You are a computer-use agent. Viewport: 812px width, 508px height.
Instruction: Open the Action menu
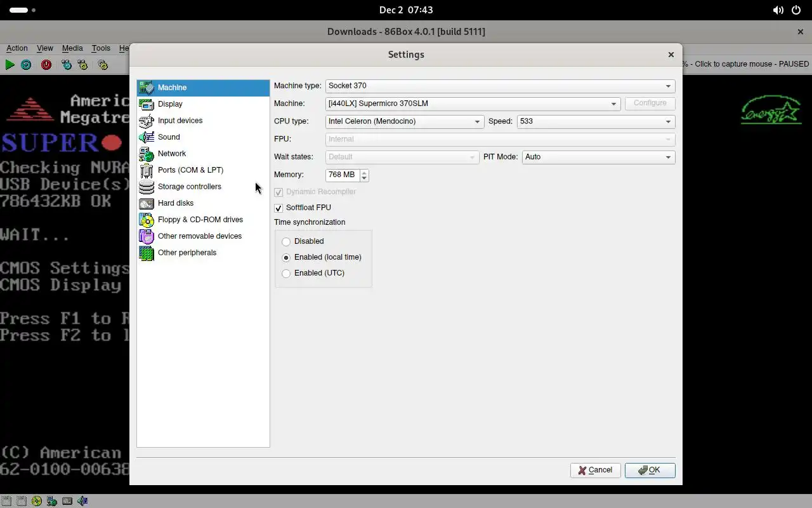17,48
